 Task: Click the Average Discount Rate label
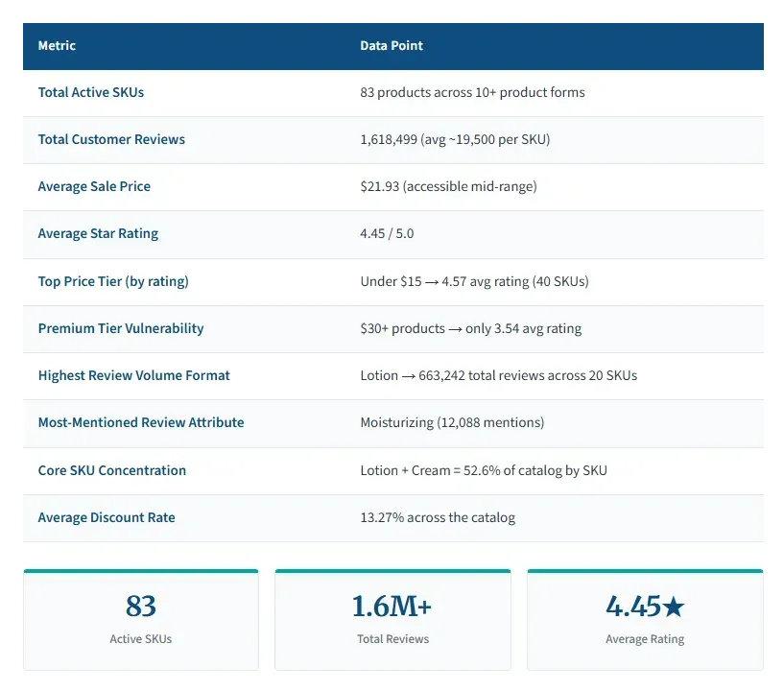(x=107, y=517)
